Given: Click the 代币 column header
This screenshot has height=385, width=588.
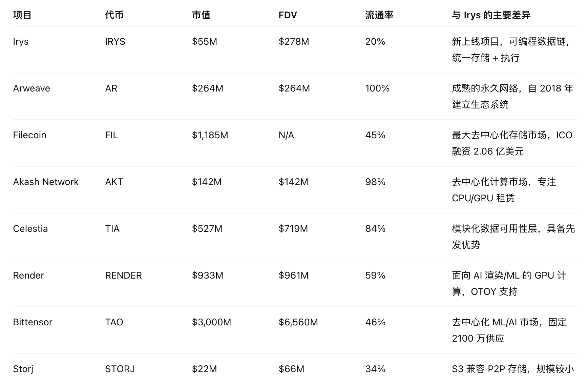Looking at the screenshot, I should point(114,15).
